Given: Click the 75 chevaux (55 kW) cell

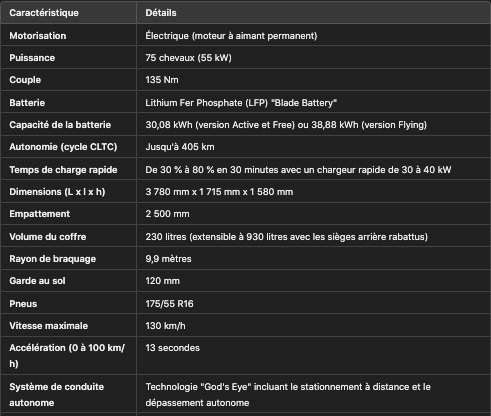Looking at the screenshot, I should 188,58.
